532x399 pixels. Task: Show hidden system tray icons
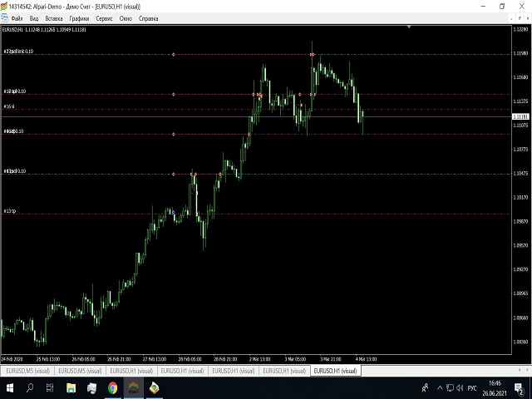pyautogui.click(x=440, y=388)
